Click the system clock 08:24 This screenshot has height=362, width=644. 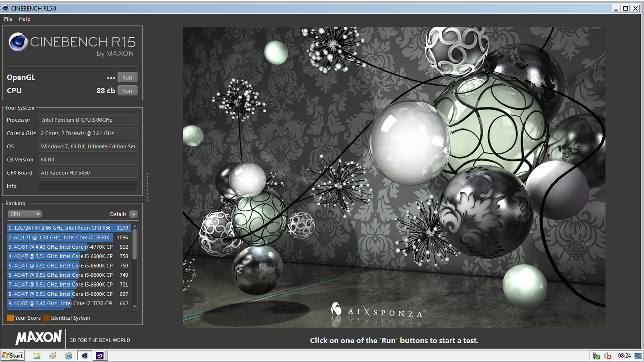point(624,356)
